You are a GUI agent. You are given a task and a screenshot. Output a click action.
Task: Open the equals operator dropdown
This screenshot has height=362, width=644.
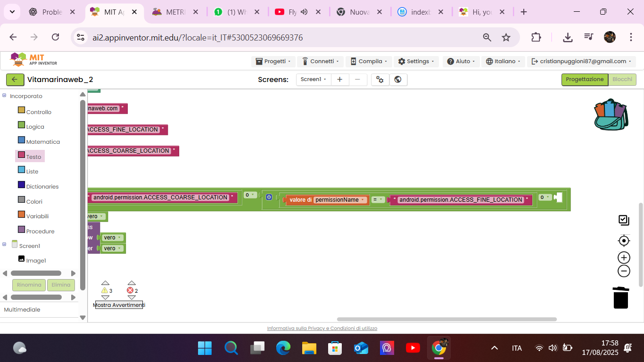[x=378, y=200]
